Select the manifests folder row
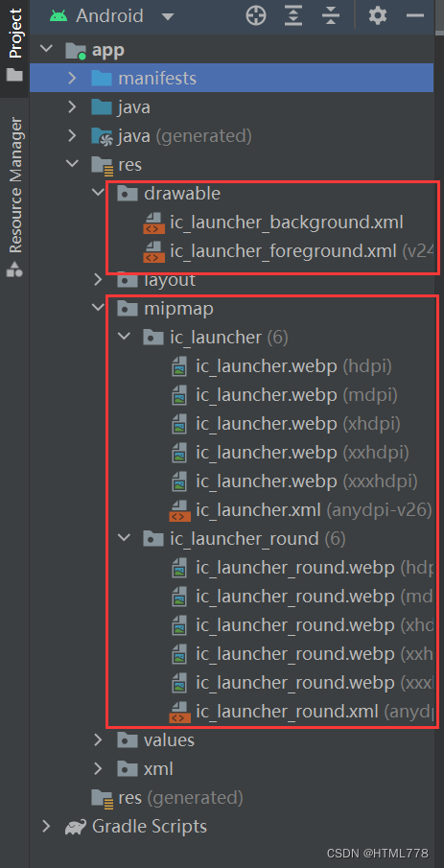444x868 pixels. (231, 78)
